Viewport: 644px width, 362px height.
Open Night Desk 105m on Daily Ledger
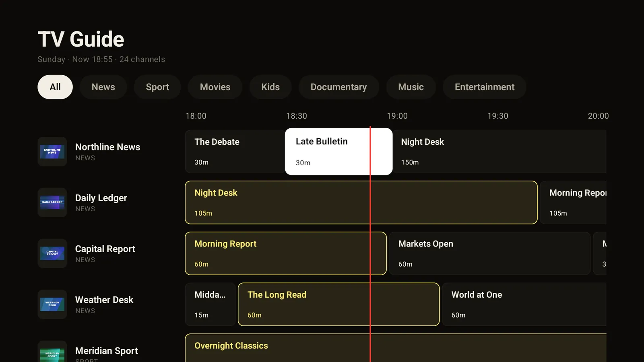coord(361,202)
